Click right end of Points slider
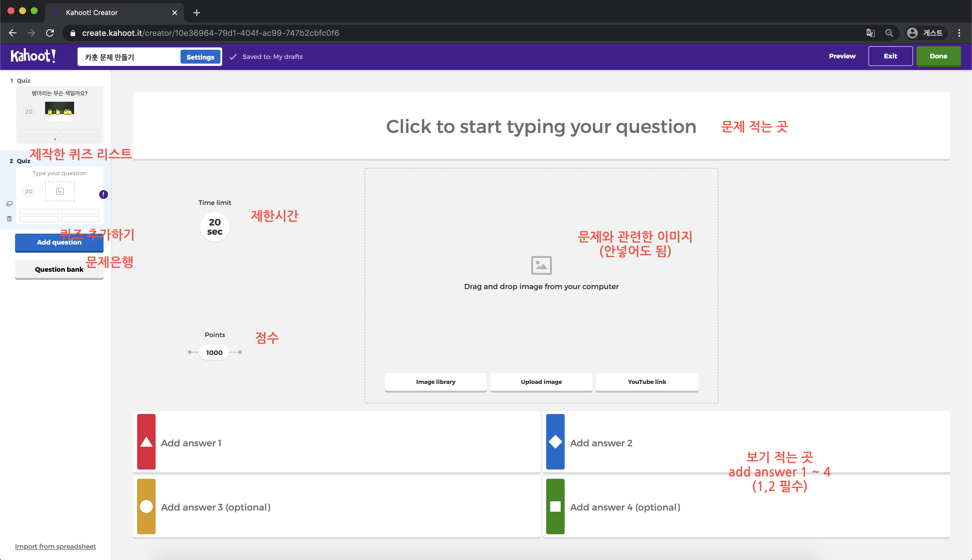This screenshot has width=972, height=560. (240, 352)
